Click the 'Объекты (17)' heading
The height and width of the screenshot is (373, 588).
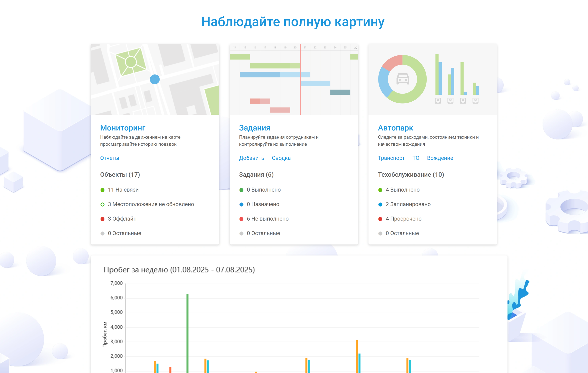click(x=120, y=175)
